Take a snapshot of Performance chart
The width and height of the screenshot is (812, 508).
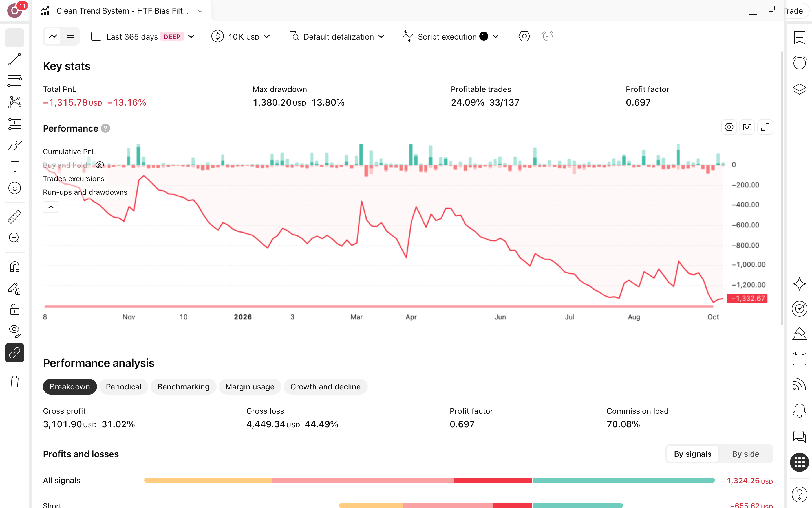[x=747, y=127]
